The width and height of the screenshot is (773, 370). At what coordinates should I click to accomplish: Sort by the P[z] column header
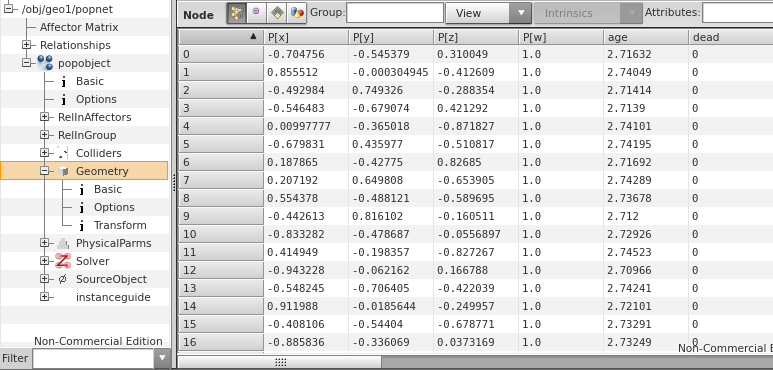[476, 37]
